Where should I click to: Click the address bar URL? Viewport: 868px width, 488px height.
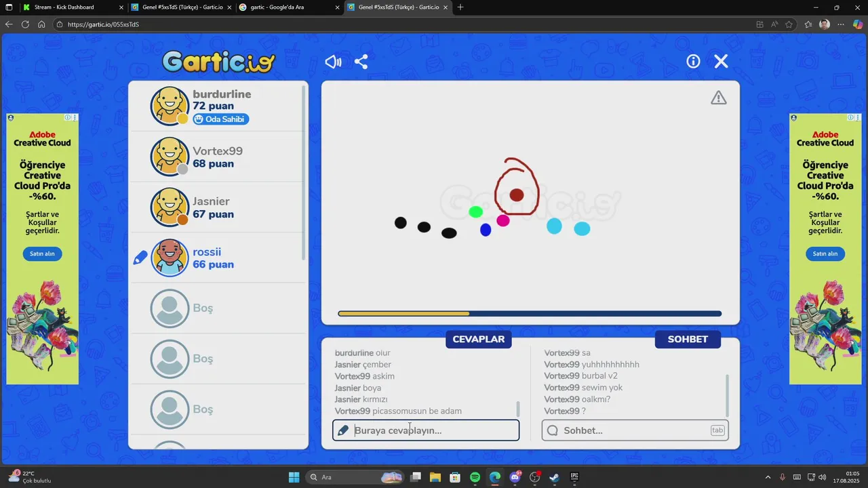[x=103, y=24]
